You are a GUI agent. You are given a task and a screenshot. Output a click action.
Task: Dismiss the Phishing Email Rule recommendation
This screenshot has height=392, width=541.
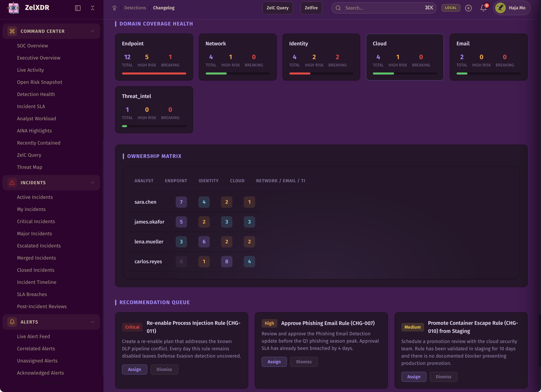[304, 362]
